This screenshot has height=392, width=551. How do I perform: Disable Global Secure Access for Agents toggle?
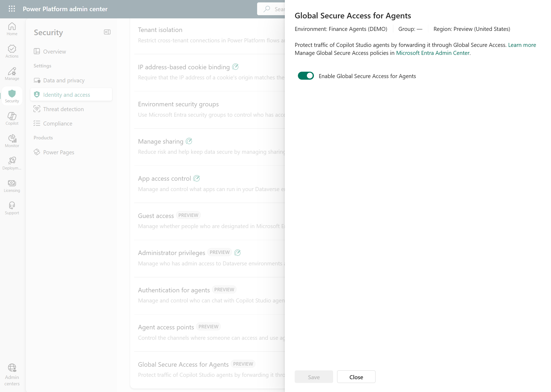(x=306, y=76)
